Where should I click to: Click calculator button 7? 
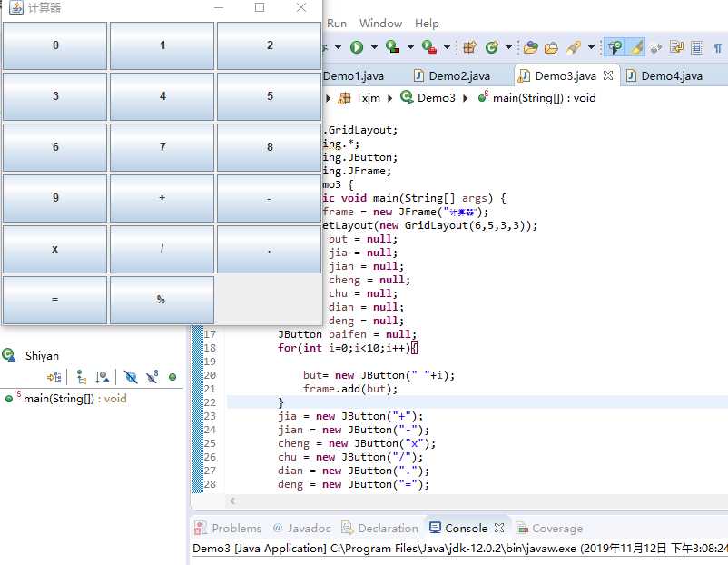[x=162, y=147]
